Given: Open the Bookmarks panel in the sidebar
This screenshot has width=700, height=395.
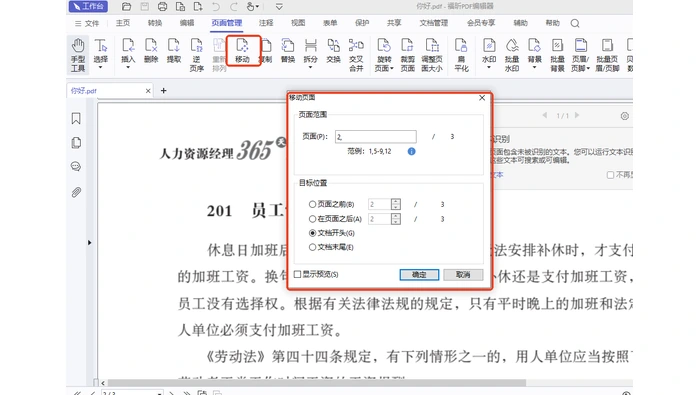Looking at the screenshot, I should tap(76, 118).
